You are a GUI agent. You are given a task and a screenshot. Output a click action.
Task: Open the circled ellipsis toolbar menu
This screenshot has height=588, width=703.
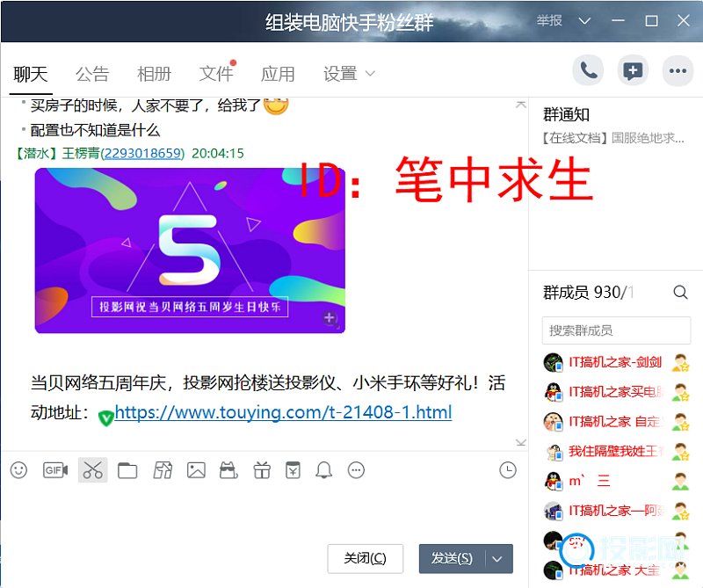coord(357,470)
